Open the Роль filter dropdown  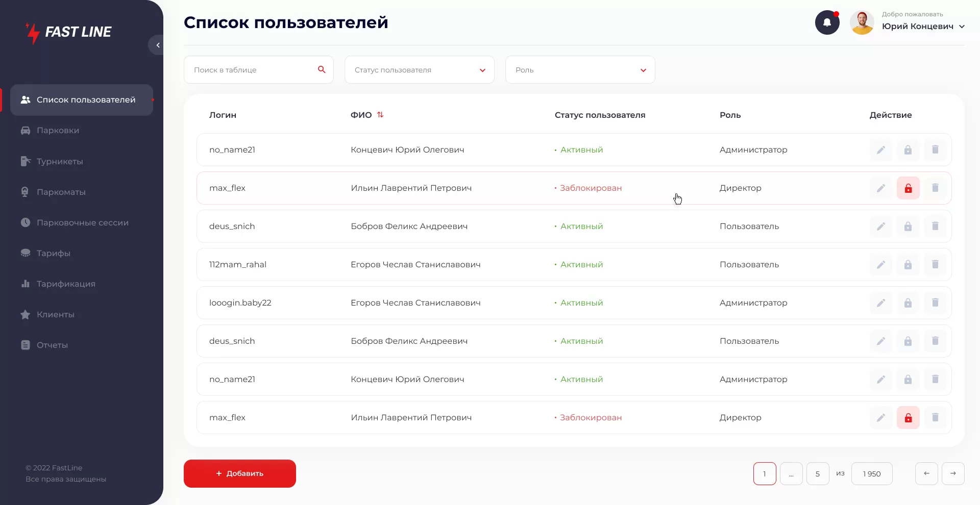(579, 70)
